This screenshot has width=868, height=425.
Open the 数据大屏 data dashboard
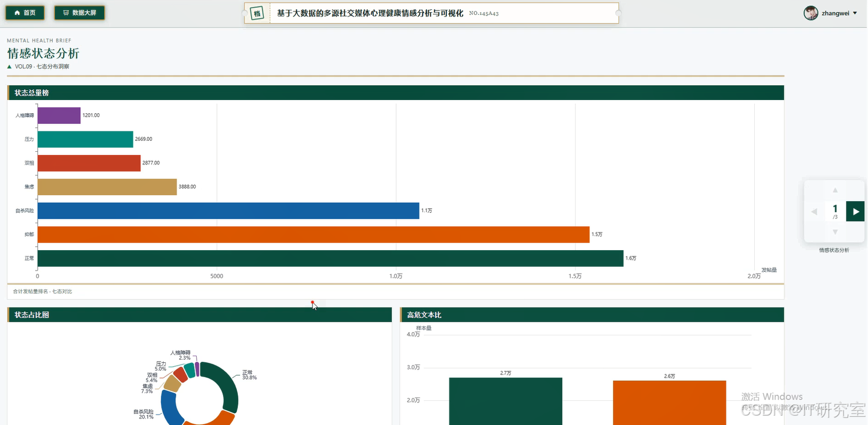pyautogui.click(x=80, y=13)
